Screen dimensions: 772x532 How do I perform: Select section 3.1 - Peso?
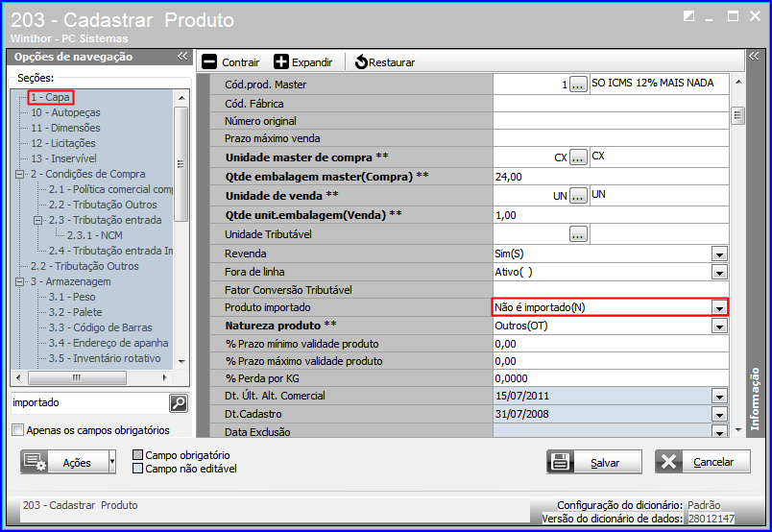(72, 297)
